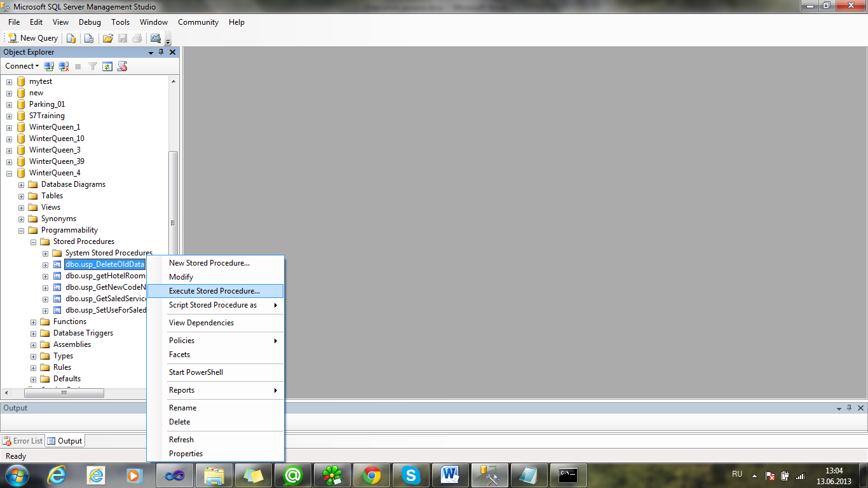The image size is (868, 488).
Task: Choose Start PowerShell in context menu
Action: [215, 372]
